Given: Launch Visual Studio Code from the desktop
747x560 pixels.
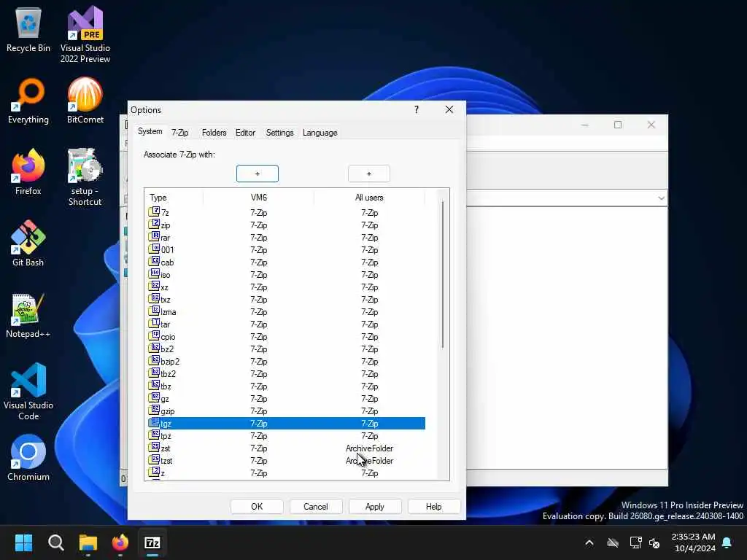Looking at the screenshot, I should 28,392.
